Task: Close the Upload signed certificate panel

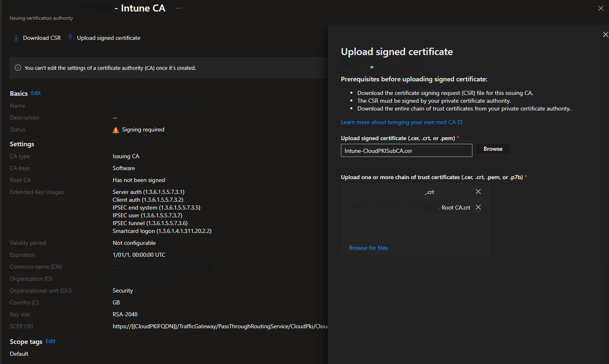Action: 605,35
